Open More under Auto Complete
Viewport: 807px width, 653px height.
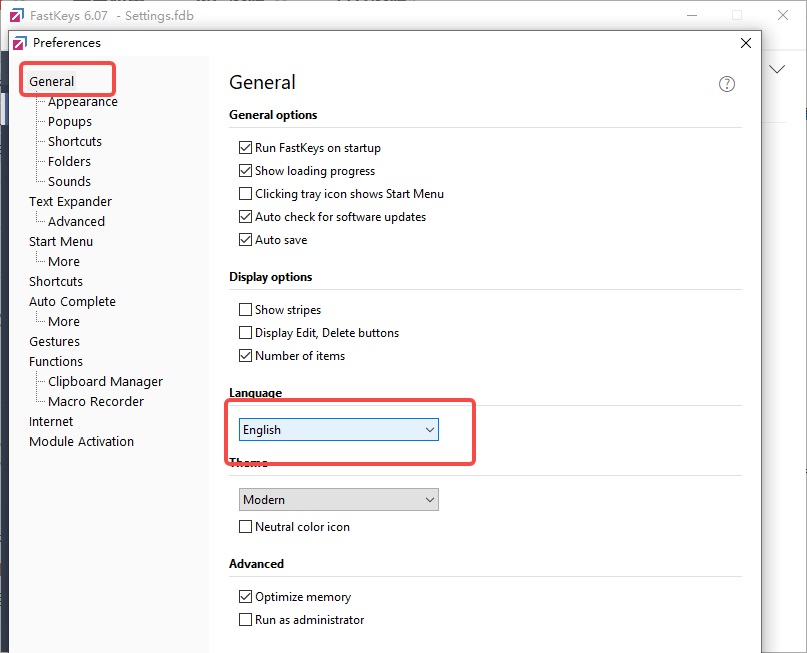(64, 322)
